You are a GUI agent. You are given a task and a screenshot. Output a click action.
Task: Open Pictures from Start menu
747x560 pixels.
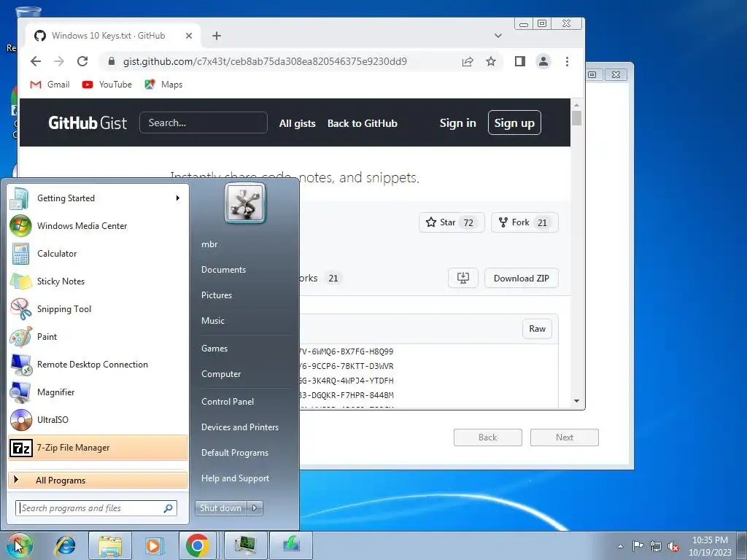tap(217, 295)
